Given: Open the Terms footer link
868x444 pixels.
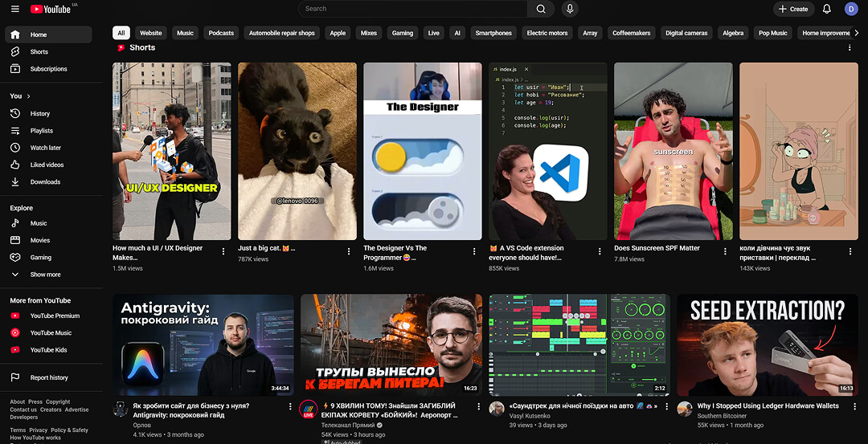Looking at the screenshot, I should (18, 430).
